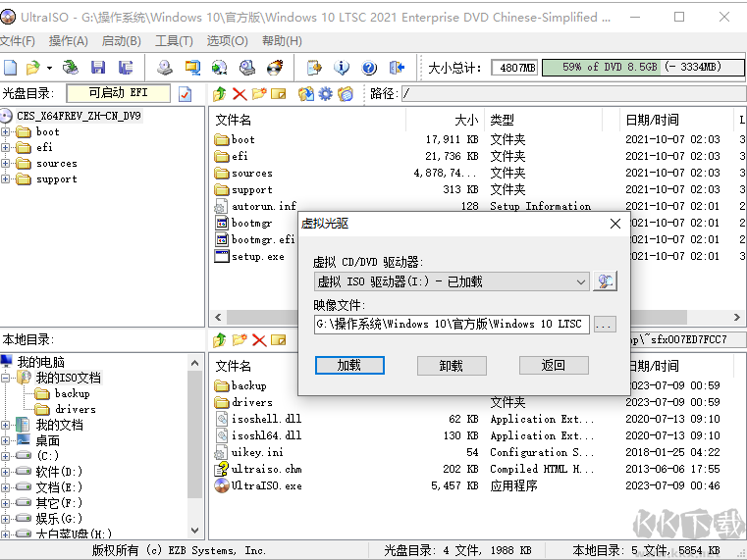Close the 虚拟光驱 dialog

click(x=615, y=224)
